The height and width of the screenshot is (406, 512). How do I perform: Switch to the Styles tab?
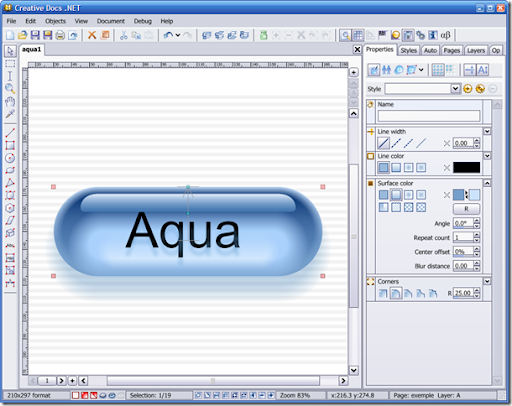[409, 50]
